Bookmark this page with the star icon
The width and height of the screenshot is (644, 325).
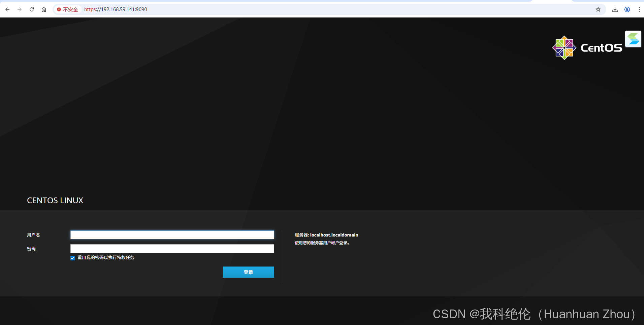(598, 9)
